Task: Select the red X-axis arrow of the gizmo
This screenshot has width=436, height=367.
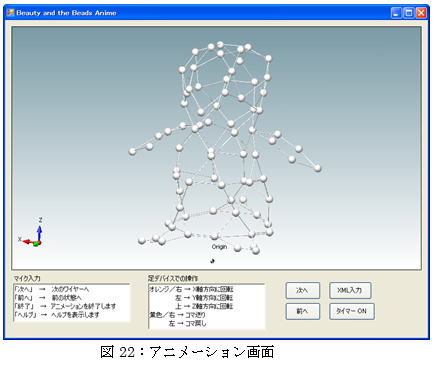Action: (29, 241)
